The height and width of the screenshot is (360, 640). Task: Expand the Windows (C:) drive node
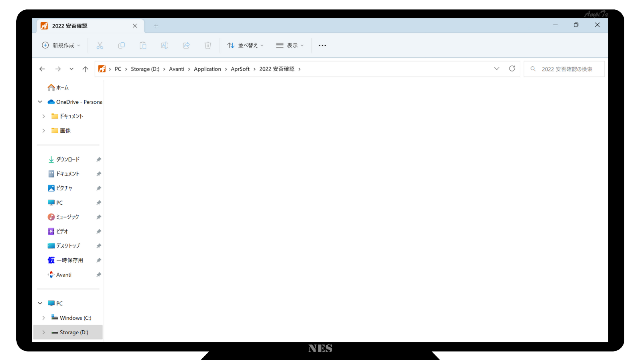click(44, 318)
